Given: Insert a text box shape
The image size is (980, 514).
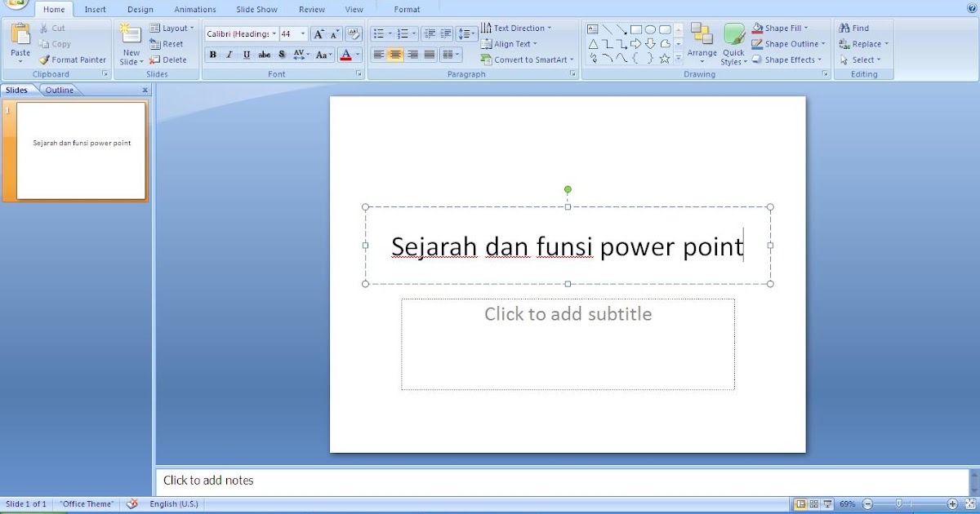Looking at the screenshot, I should (x=593, y=29).
